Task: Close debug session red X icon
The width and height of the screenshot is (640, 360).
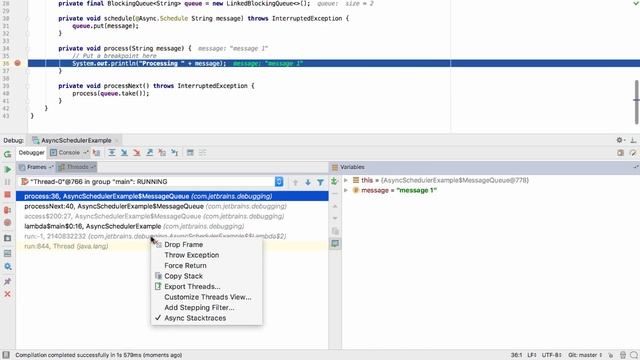Action: [7, 294]
